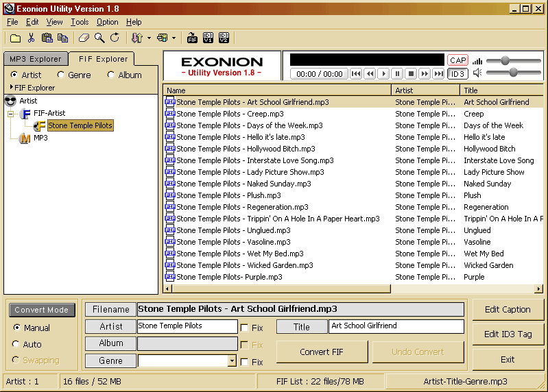The height and width of the screenshot is (392, 548).
Task: Open the Genre dropdown list
Action: pos(232,360)
